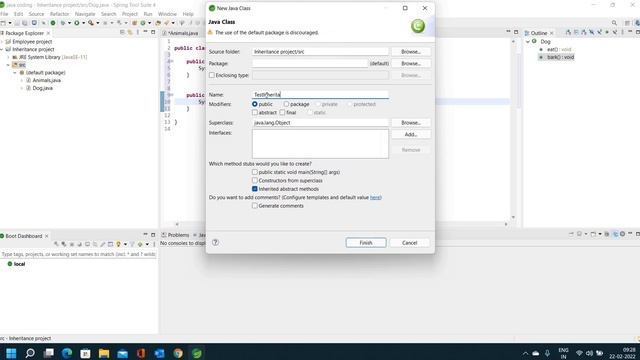
Task: Select the public modifier radio button
Action: click(x=255, y=104)
